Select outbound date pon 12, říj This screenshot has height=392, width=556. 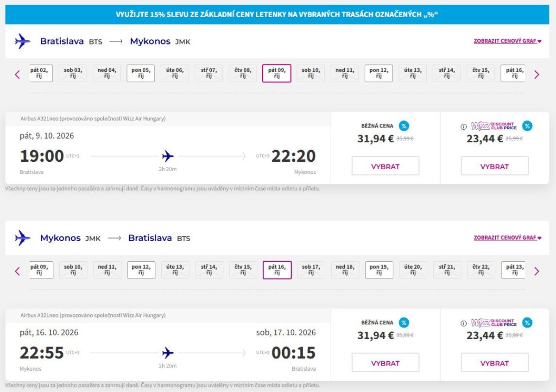tap(379, 73)
